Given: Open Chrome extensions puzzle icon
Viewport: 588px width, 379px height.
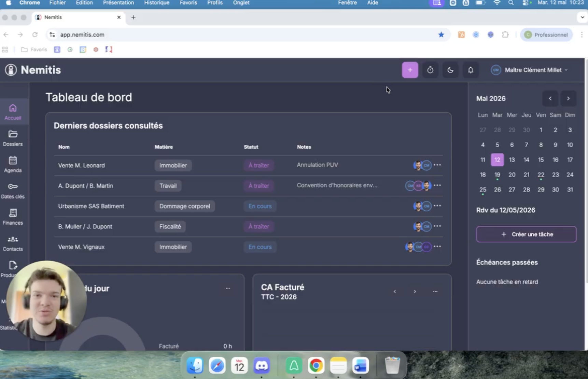Looking at the screenshot, I should (505, 34).
